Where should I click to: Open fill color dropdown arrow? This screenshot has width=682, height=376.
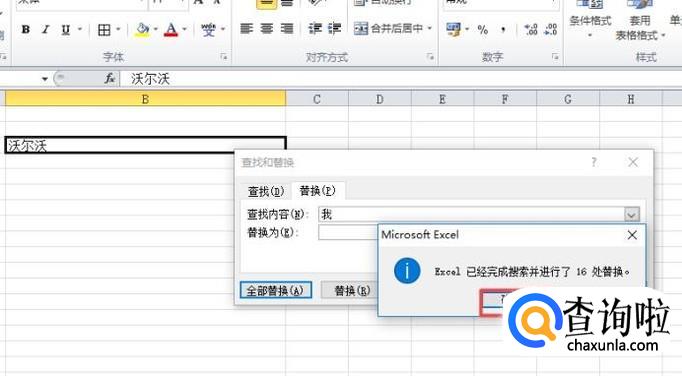click(156, 30)
